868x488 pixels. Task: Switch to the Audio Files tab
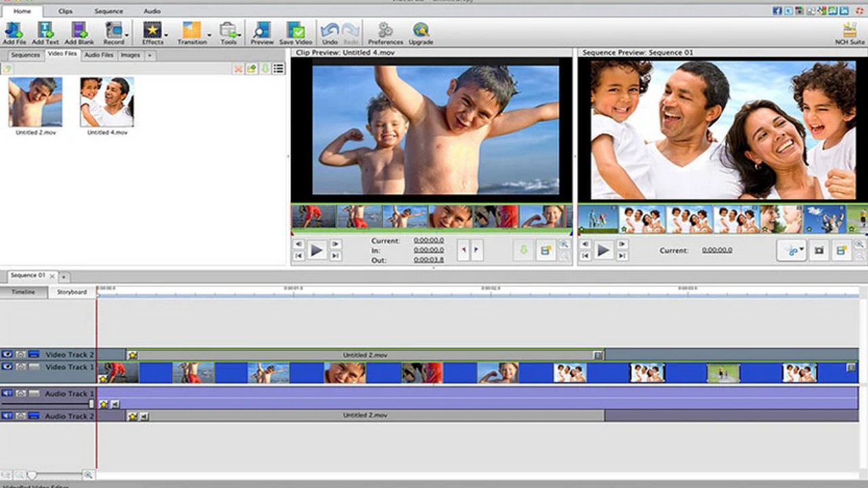pos(98,55)
